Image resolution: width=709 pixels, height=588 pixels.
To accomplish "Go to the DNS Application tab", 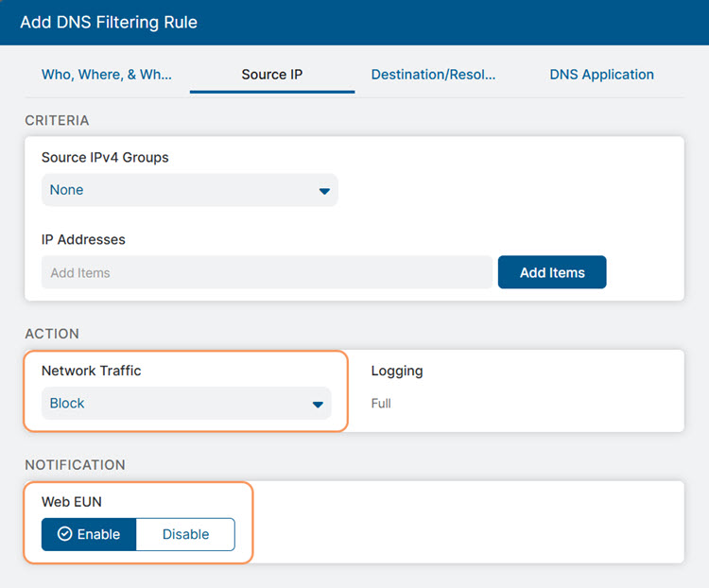I will coord(601,75).
